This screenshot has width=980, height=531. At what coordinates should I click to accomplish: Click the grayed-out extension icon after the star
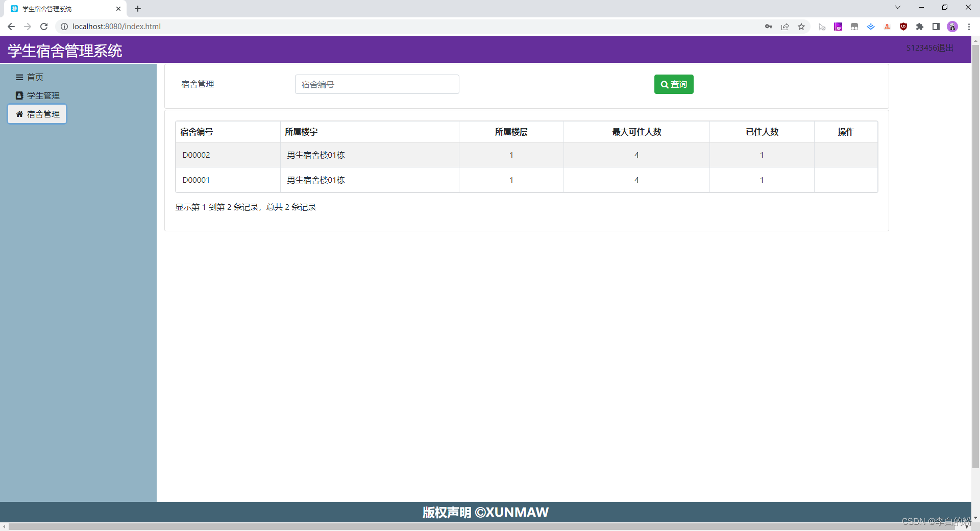(822, 27)
